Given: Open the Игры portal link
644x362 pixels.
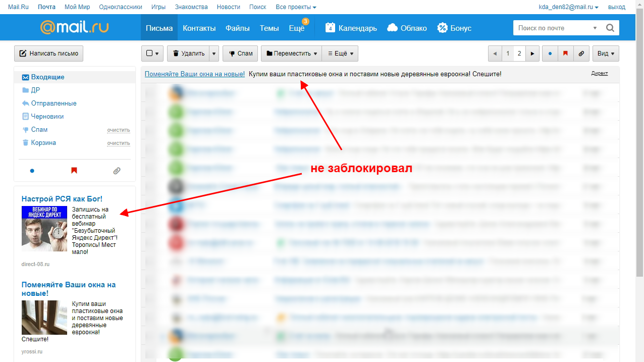Looking at the screenshot, I should tap(158, 7).
